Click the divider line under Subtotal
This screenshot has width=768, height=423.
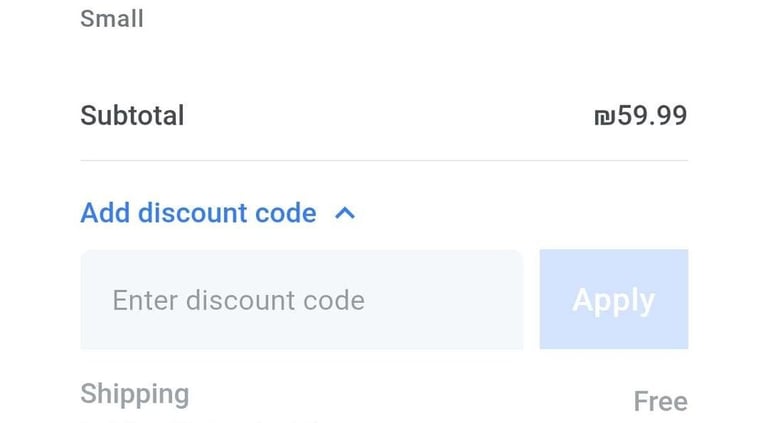(x=384, y=160)
